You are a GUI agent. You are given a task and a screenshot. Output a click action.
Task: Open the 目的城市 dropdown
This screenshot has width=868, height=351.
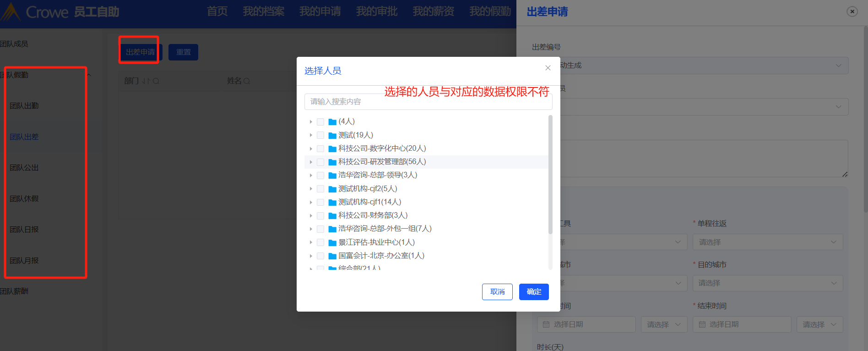point(768,283)
